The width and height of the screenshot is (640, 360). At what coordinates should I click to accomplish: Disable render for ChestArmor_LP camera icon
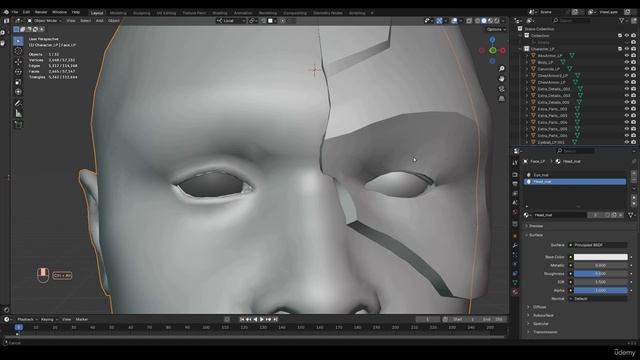click(633, 82)
